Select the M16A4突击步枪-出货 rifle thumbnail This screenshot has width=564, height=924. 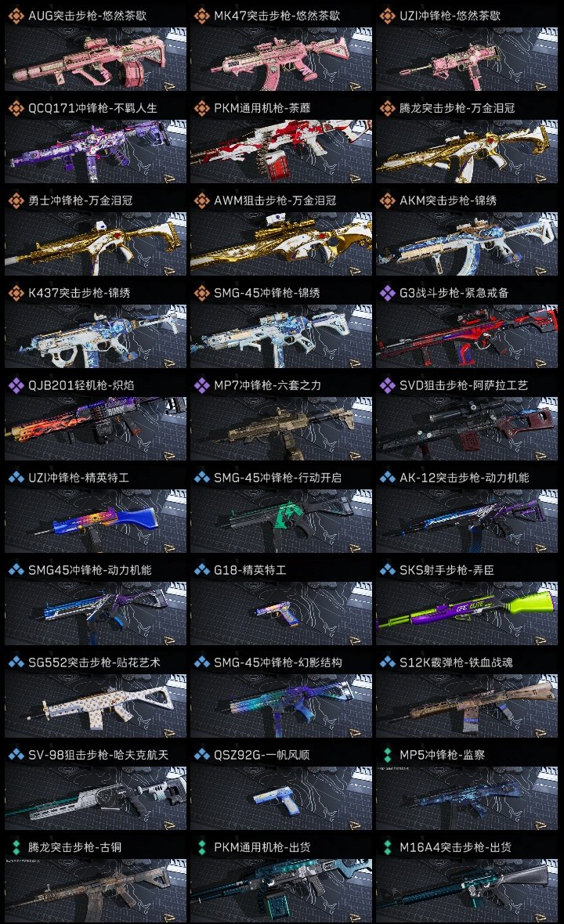[x=467, y=890]
